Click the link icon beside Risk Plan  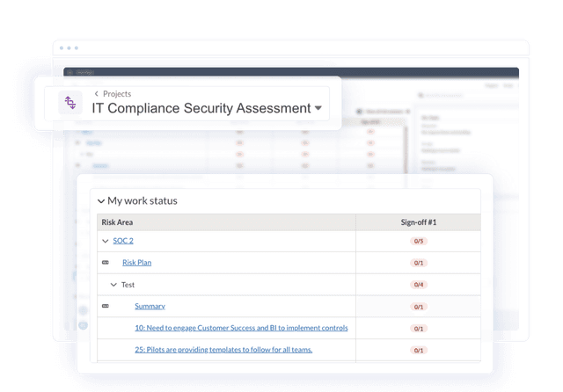[x=106, y=263]
